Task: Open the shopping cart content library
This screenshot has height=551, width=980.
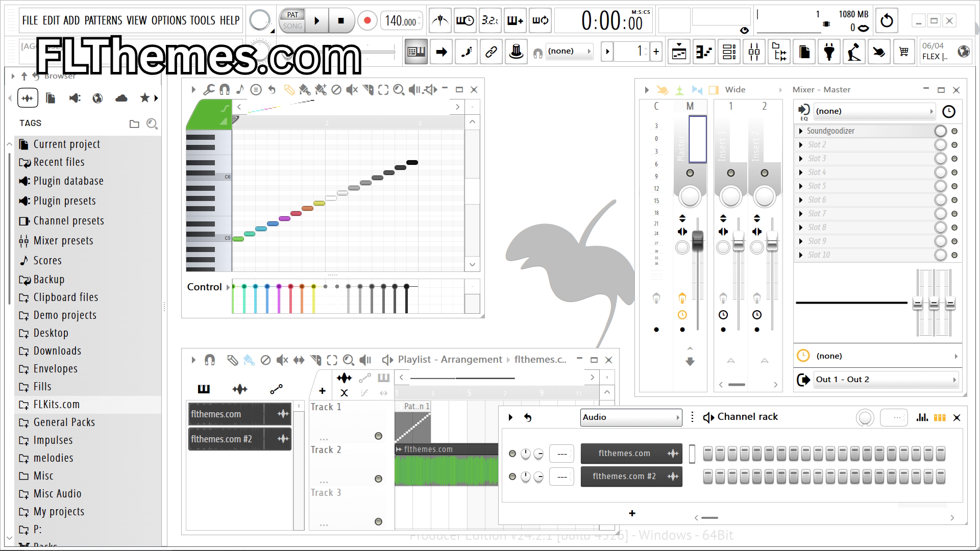Action: pyautogui.click(x=904, y=52)
